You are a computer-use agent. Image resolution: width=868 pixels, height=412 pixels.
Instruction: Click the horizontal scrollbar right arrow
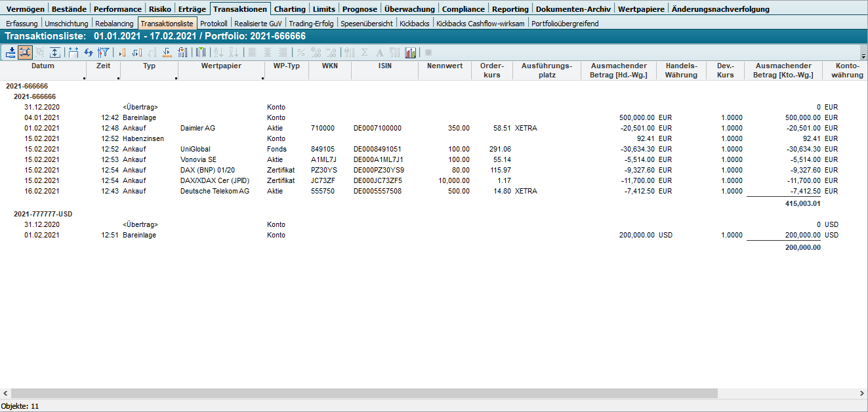coord(863,393)
